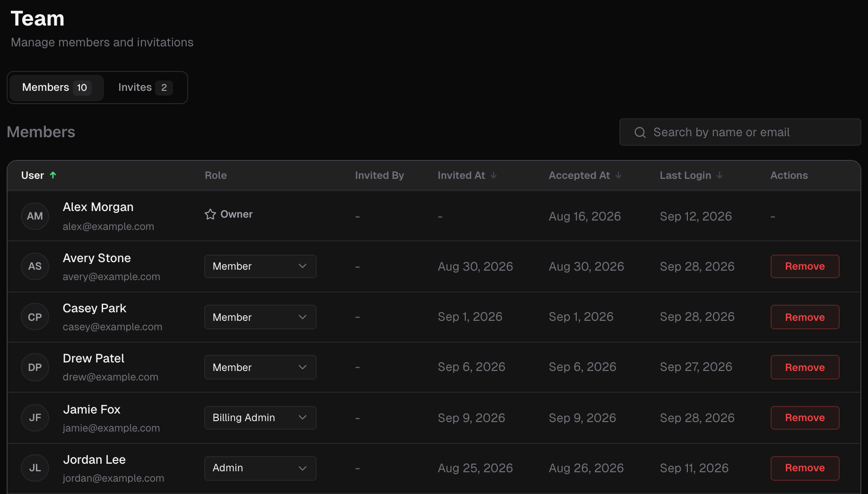Open Jordan Lee's Admin role dropdown
The image size is (868, 494).
[260, 468]
